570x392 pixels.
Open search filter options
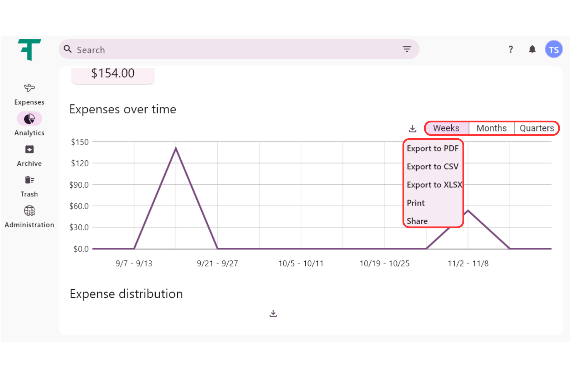407,49
